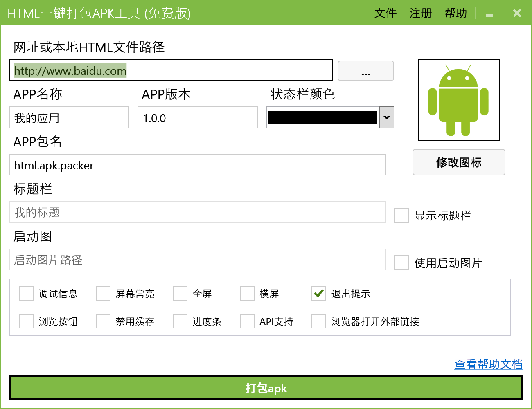Uncheck the 退出提示 option
Image resolution: width=532 pixels, height=409 pixels.
[x=318, y=293]
